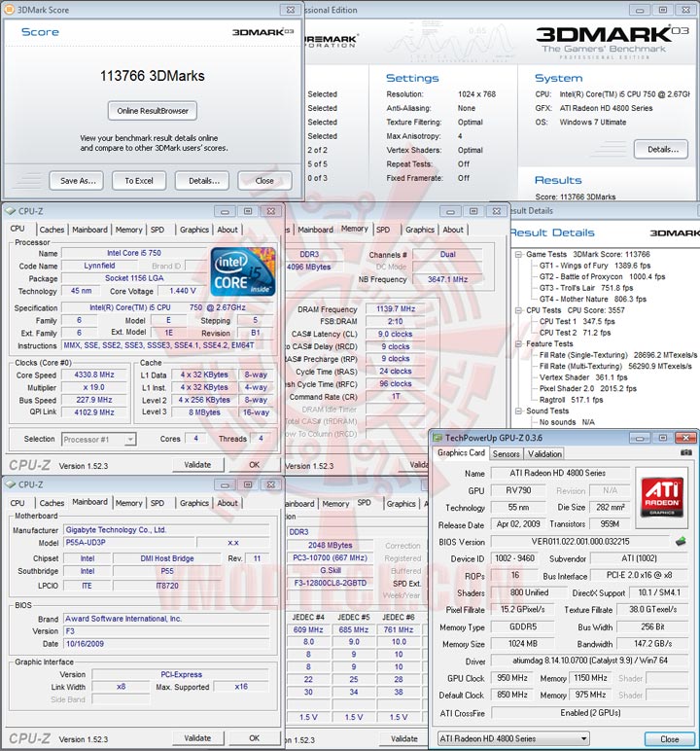Image resolution: width=700 pixels, height=751 pixels.
Task: Click the green BIOS save chip icon in GPU-Z
Action: click(x=681, y=542)
